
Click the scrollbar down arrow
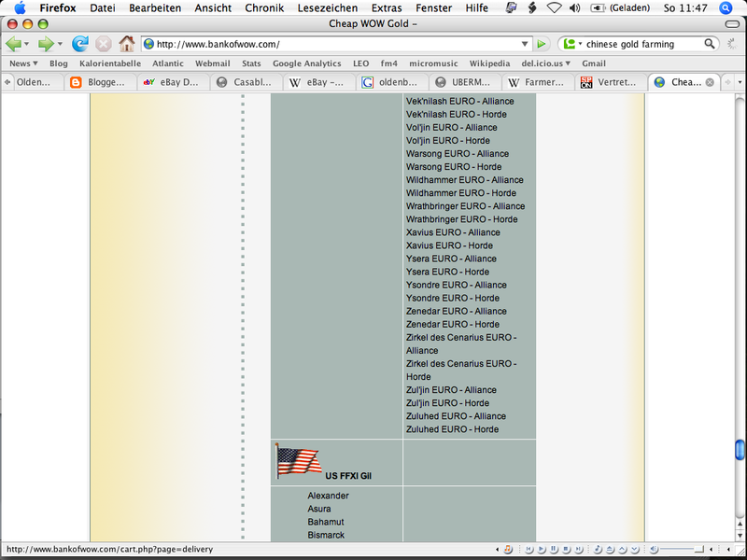[x=740, y=535]
